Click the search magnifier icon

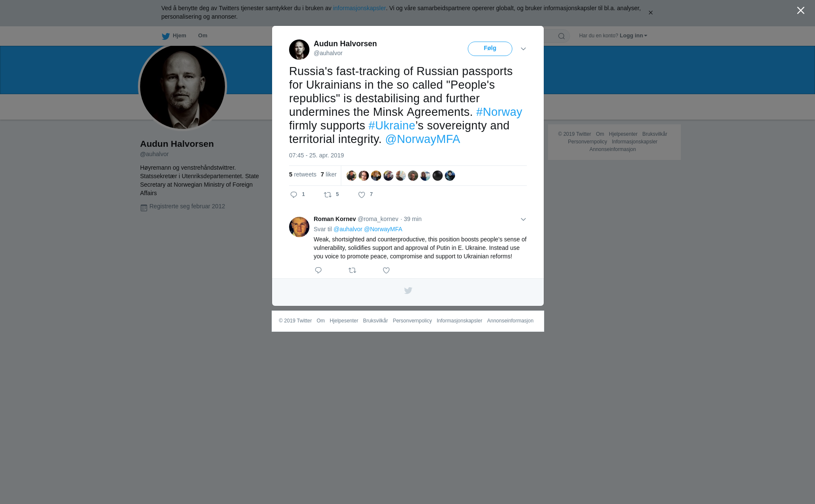[x=562, y=36]
